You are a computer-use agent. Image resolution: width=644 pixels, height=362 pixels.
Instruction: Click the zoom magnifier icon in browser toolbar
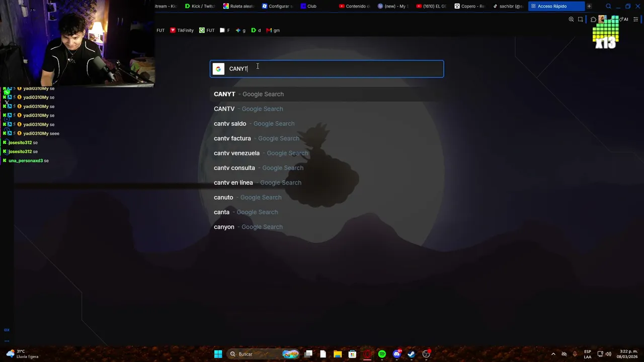pyautogui.click(x=571, y=19)
